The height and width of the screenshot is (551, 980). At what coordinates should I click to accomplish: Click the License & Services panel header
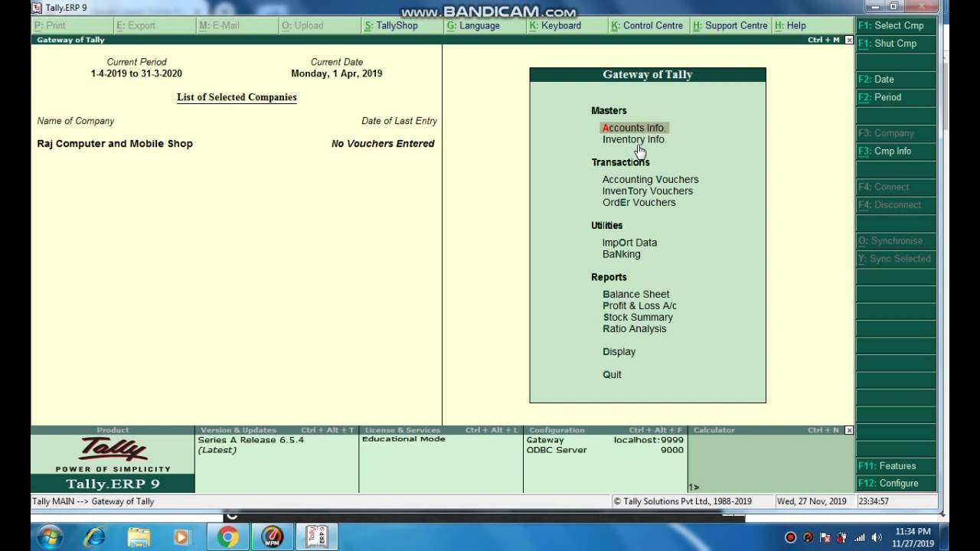click(x=441, y=430)
